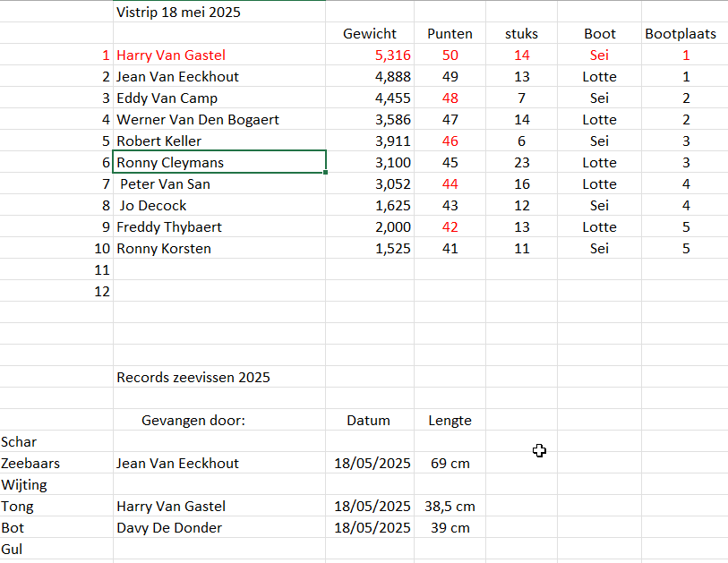Viewport: 728px width, 563px height.
Task: Click the Freddy Thybaert name cell
Action: pyautogui.click(x=219, y=227)
